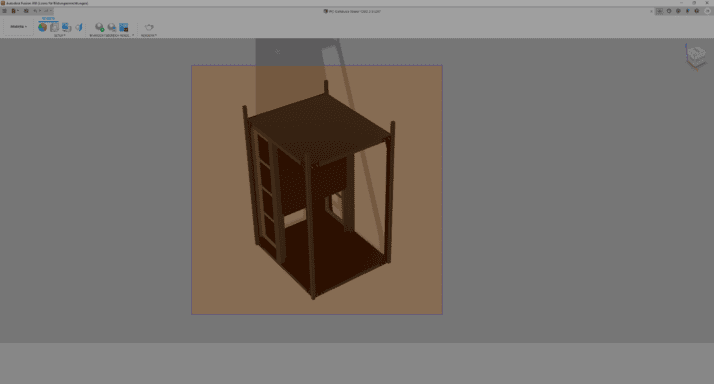The width and height of the screenshot is (714, 384).
Task: Save the design with the save icon
Action: click(x=26, y=11)
